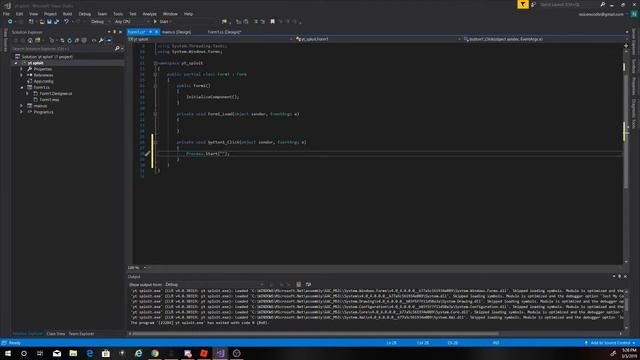Collapse the Form1.cs node
Screen dimensions: 640x360
click(22, 87)
